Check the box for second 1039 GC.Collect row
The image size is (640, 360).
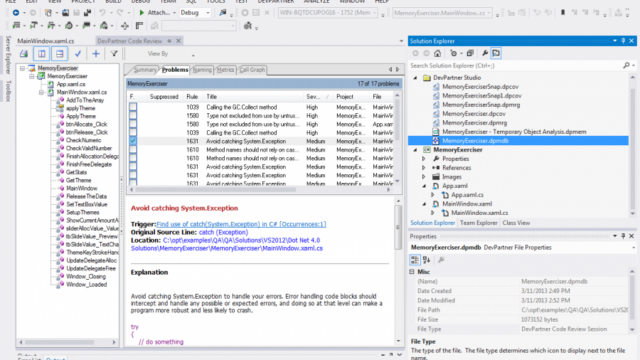(133, 133)
